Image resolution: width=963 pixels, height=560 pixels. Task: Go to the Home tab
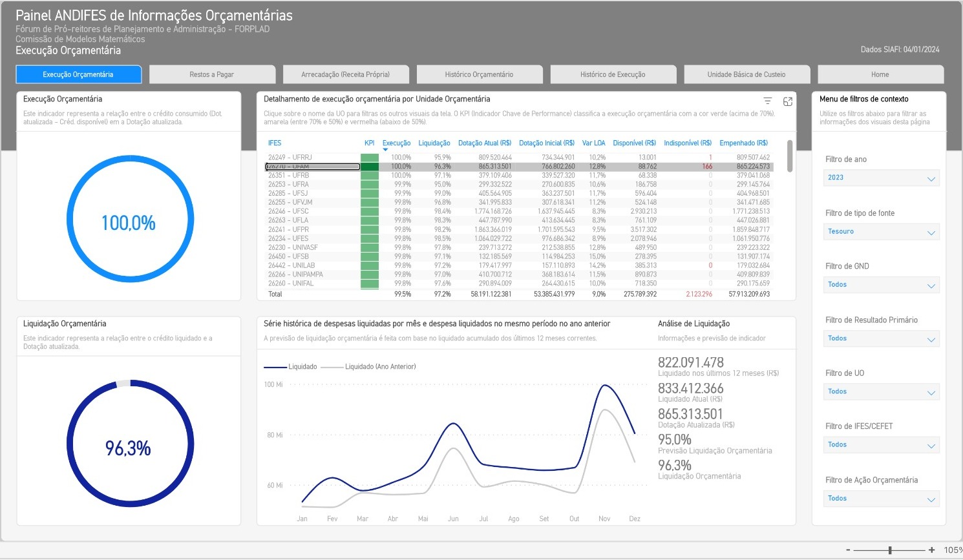880,74
